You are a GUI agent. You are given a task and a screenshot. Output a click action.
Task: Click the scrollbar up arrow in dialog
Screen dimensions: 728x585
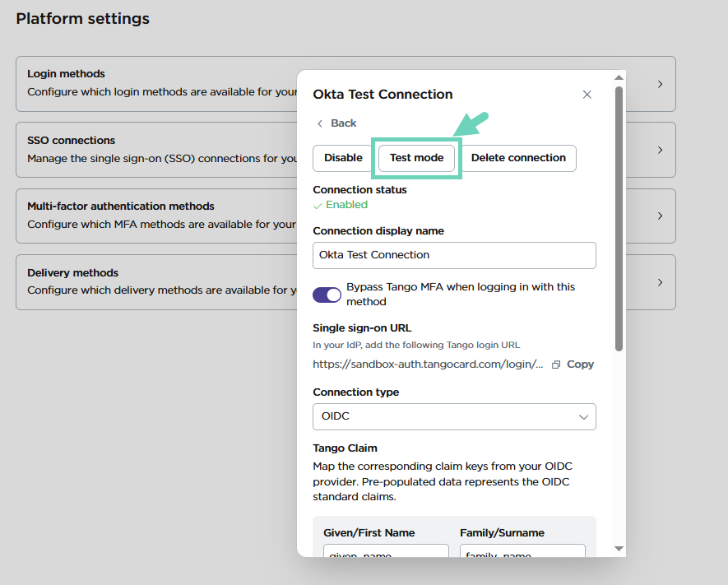(x=619, y=78)
